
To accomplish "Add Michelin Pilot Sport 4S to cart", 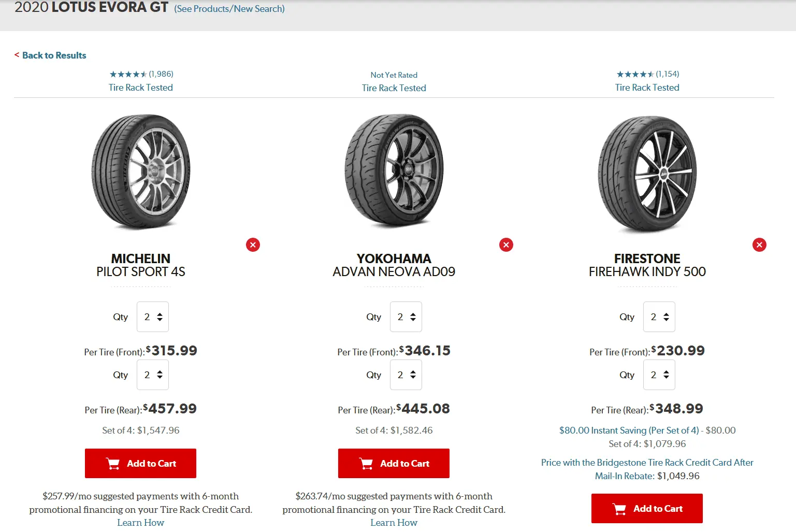I will point(140,464).
